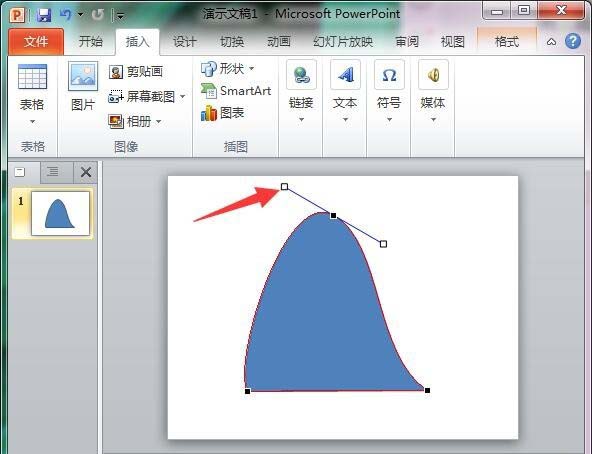The image size is (592, 454).
Task: Click the 链接 links globe icon
Action: coord(301,75)
